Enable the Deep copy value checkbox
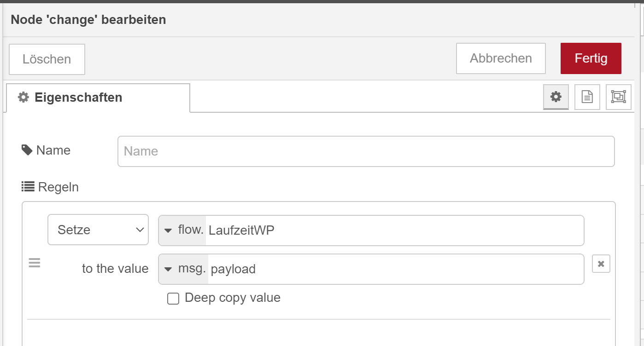 click(x=173, y=299)
